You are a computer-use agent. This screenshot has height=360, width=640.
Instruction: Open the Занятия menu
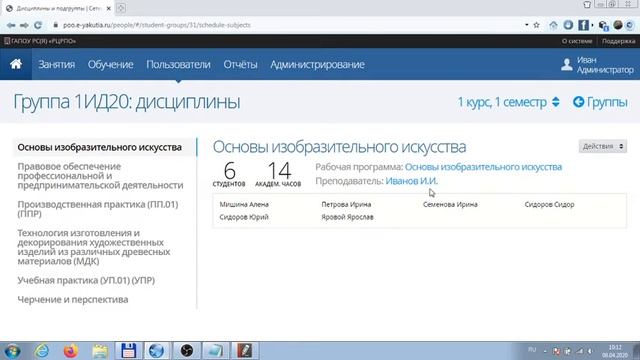(x=57, y=64)
